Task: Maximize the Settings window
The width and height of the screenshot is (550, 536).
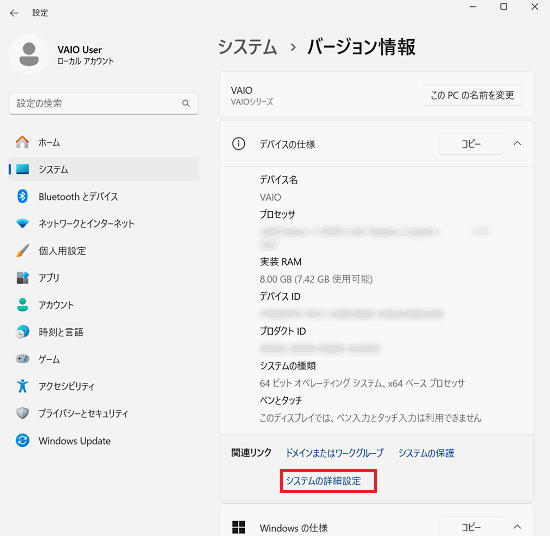Action: (x=503, y=7)
